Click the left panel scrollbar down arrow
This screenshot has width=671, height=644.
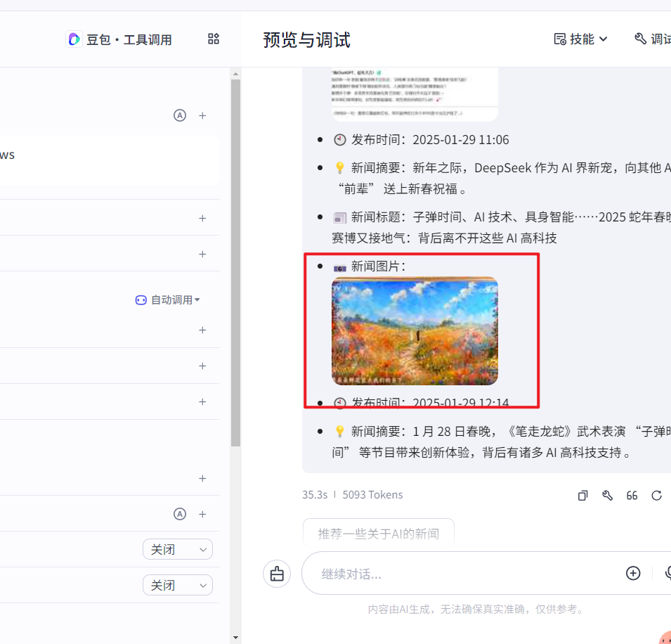click(x=236, y=638)
